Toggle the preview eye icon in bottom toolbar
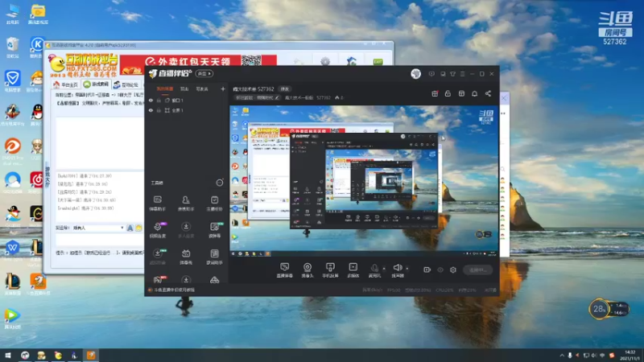The width and height of the screenshot is (644, 362). click(x=440, y=270)
